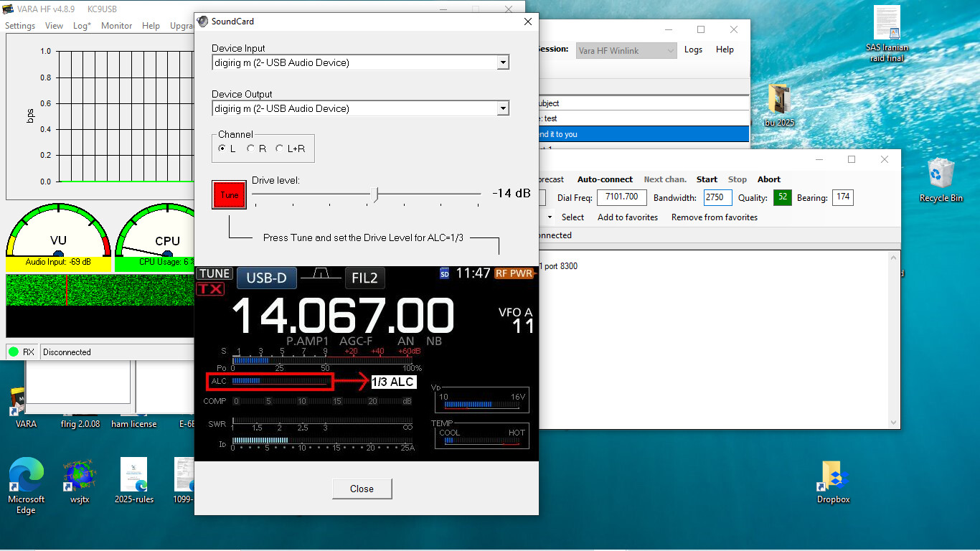
Task: Expand the Device Input dropdown
Action: pyautogui.click(x=503, y=63)
